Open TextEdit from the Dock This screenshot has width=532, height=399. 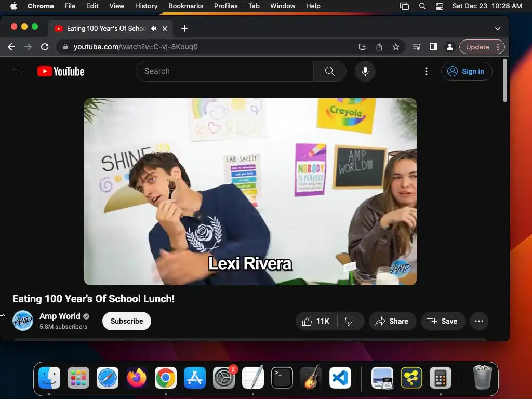253,378
